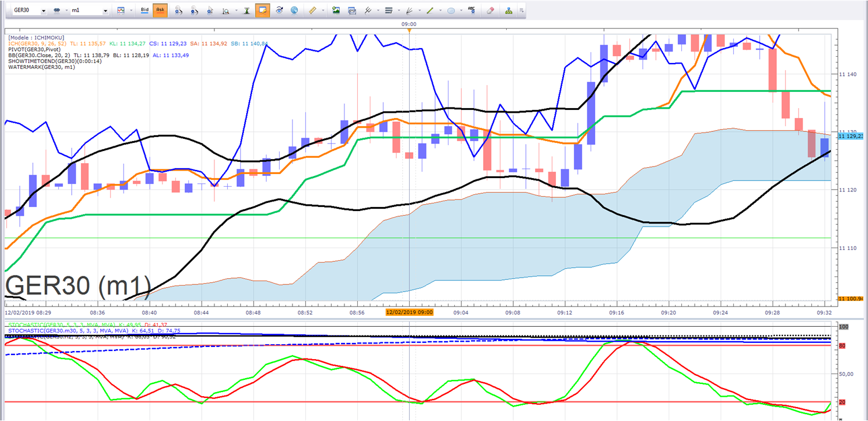Click the chart link chain icon
This screenshot has width=868, height=421.
pyautogui.click(x=57, y=10)
